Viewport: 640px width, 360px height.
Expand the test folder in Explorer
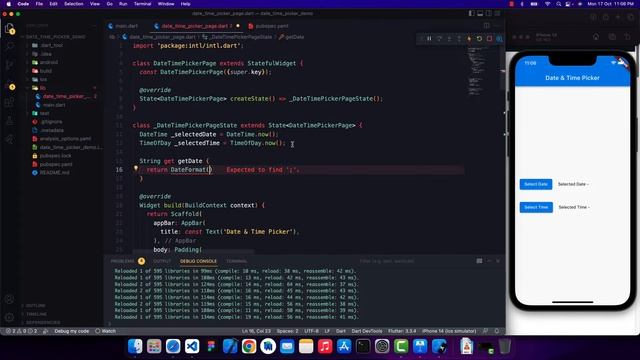(44, 113)
